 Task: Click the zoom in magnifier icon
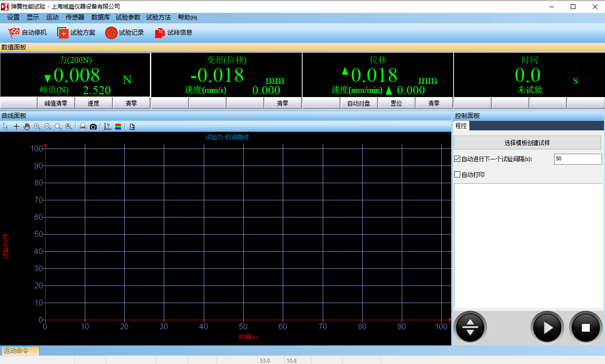[x=37, y=127]
